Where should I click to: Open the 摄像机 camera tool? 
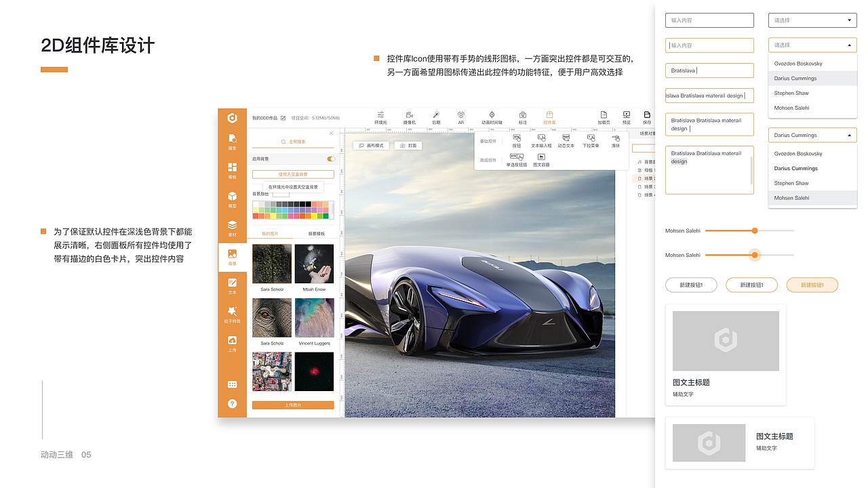point(410,118)
